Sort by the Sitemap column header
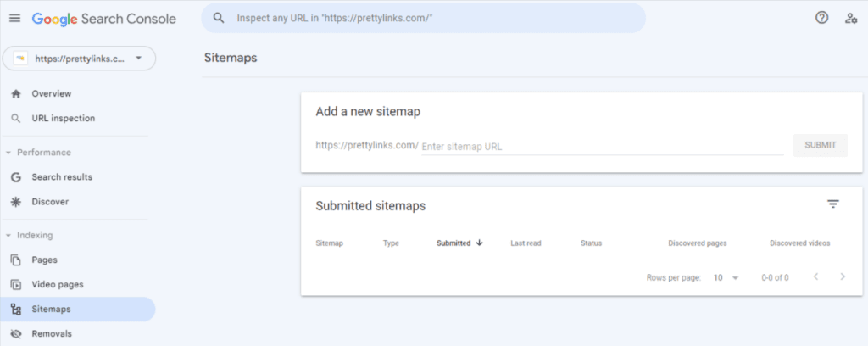This screenshot has height=346, width=868. point(330,243)
